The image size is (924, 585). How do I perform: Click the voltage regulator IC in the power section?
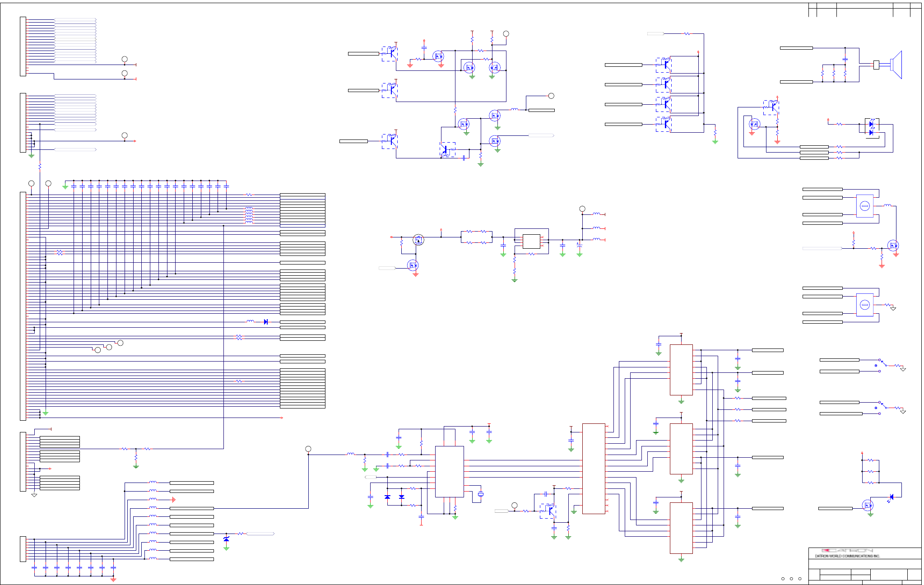click(x=531, y=241)
